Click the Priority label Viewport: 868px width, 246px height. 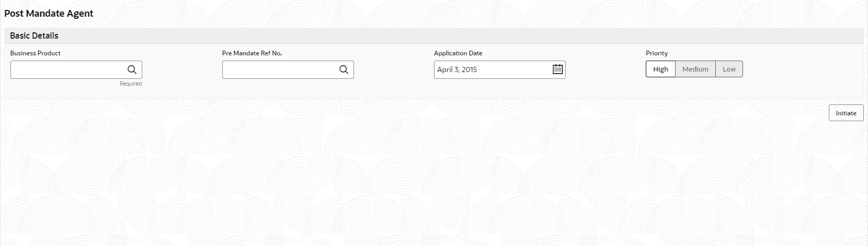pos(656,53)
